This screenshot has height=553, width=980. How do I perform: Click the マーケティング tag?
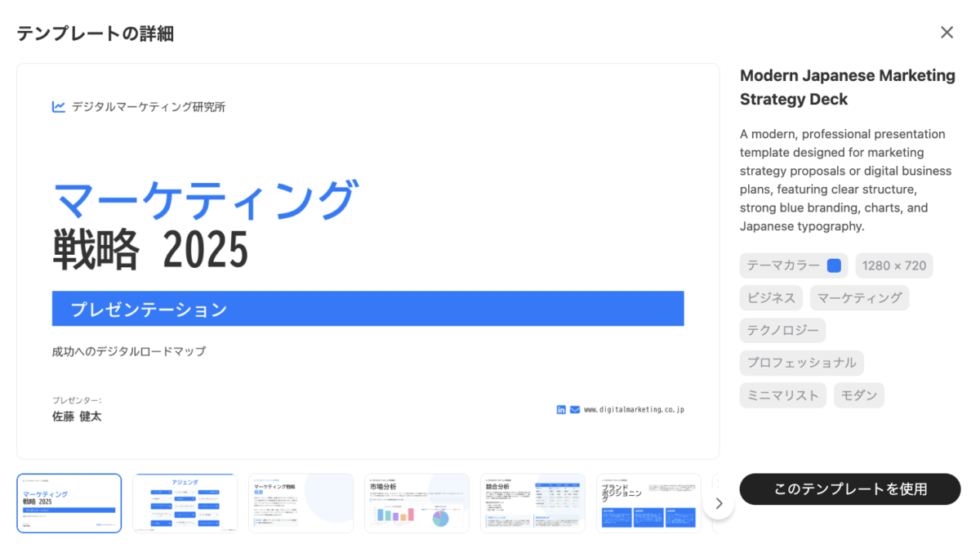coord(859,297)
